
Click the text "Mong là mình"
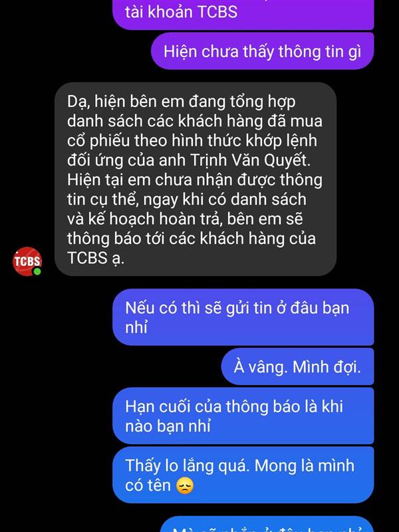tap(305, 465)
